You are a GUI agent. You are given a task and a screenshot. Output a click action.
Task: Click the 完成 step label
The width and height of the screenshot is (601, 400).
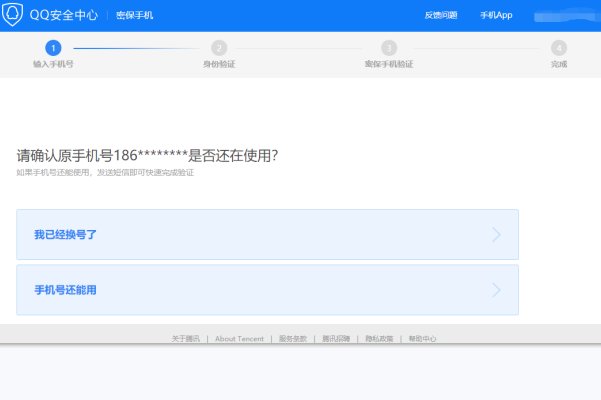(559, 64)
